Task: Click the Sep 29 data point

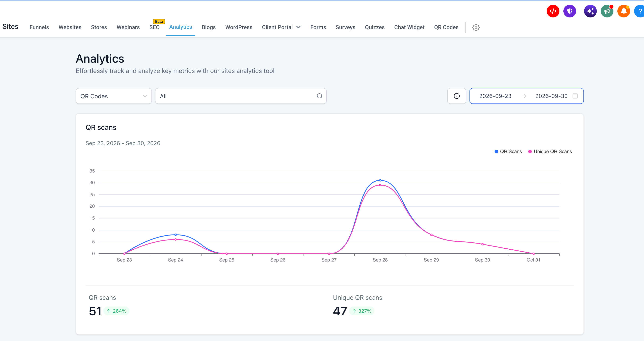Action: pos(431,235)
